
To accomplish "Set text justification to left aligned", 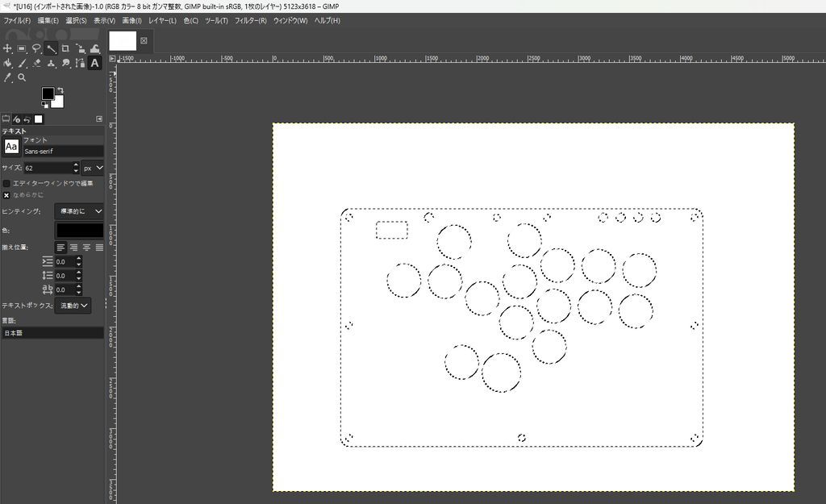I will pyautogui.click(x=61, y=248).
